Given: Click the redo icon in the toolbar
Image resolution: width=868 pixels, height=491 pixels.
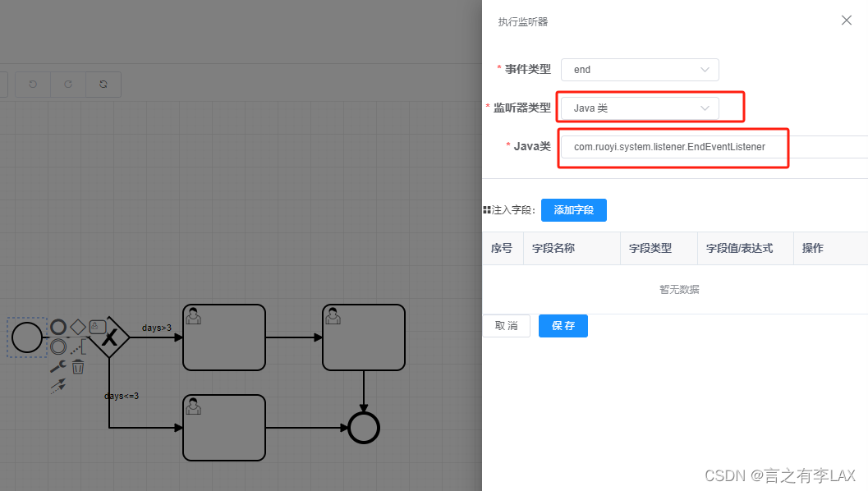Looking at the screenshot, I should (x=67, y=84).
